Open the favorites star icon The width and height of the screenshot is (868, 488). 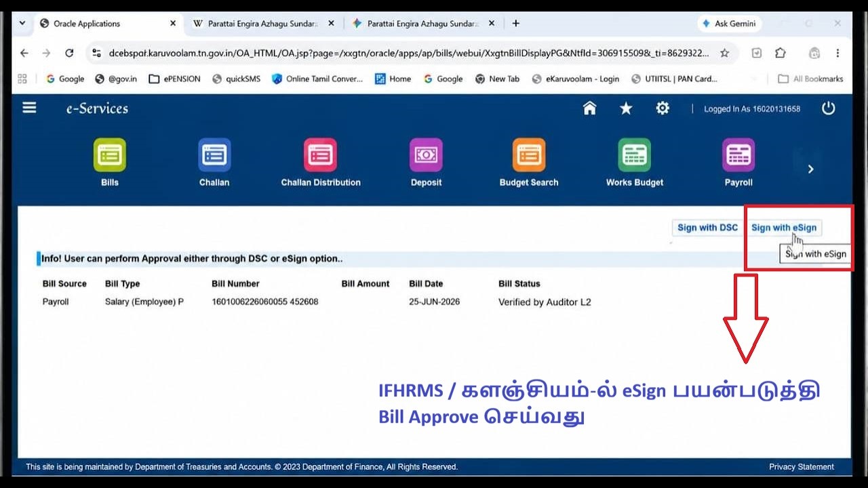[626, 108]
